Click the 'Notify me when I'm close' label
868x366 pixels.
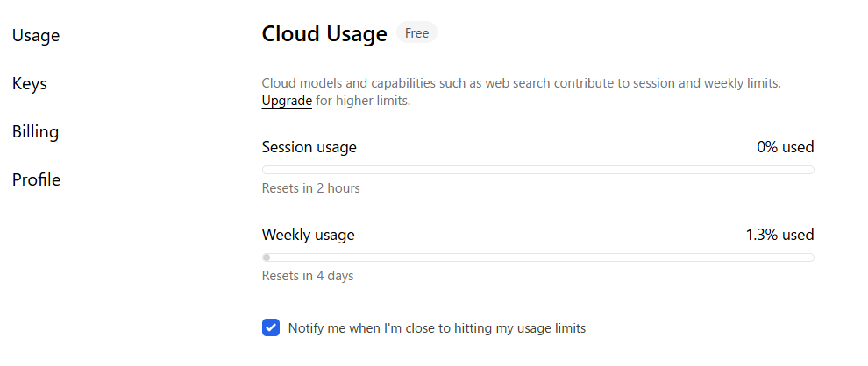(437, 328)
